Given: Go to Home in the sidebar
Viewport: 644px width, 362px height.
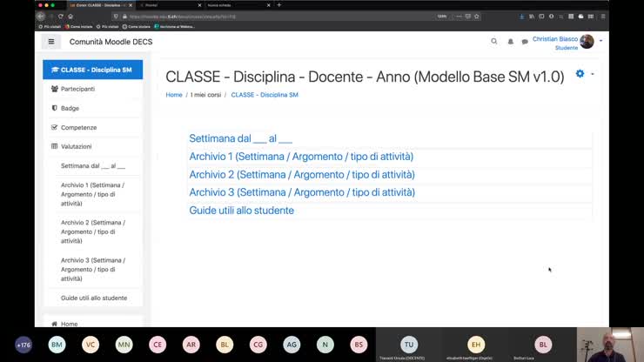Looking at the screenshot, I should click(69, 324).
